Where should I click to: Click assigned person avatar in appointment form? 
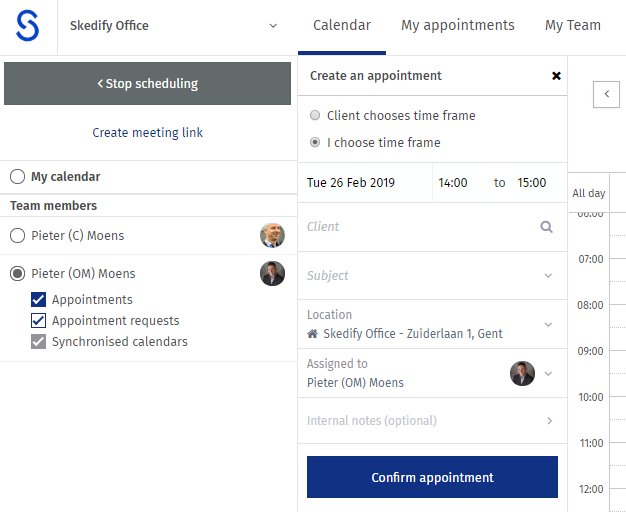[x=522, y=373]
